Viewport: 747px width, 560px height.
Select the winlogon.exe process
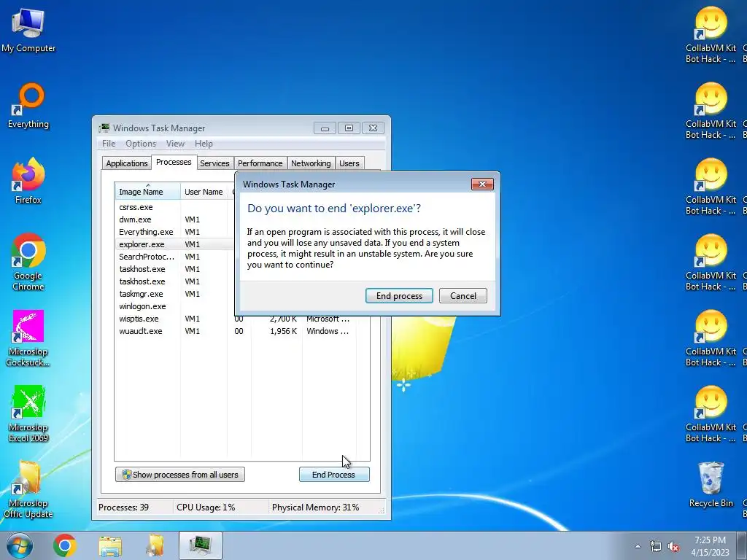click(x=174, y=306)
